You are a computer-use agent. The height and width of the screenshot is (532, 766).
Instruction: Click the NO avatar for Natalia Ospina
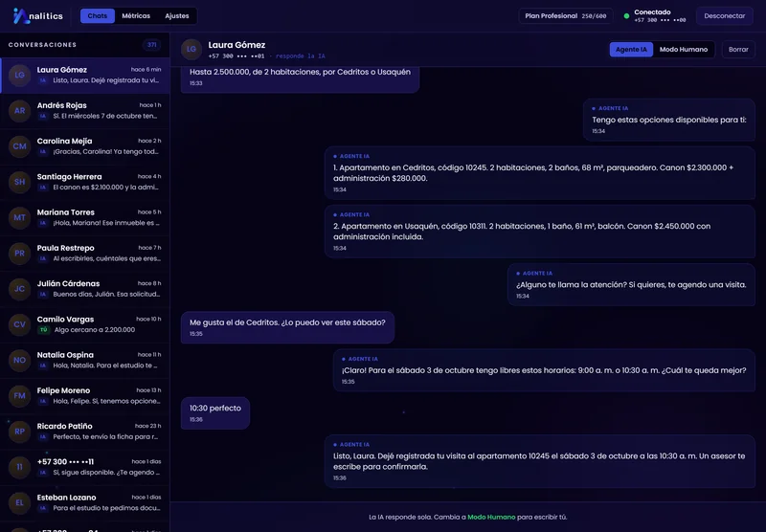pyautogui.click(x=19, y=360)
